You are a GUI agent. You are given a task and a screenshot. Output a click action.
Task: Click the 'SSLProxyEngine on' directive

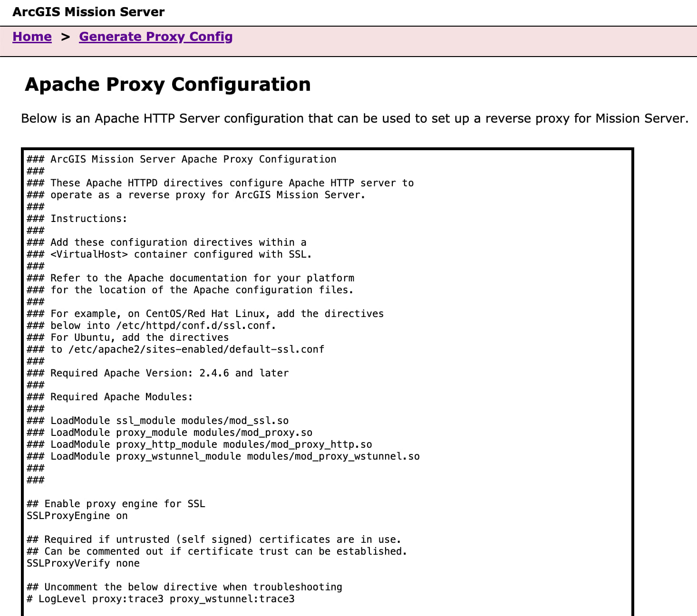(x=77, y=516)
